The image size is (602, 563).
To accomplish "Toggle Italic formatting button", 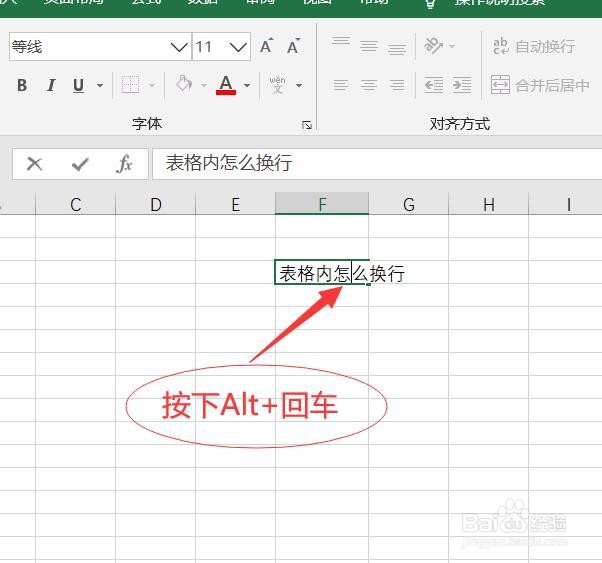I will coord(51,85).
